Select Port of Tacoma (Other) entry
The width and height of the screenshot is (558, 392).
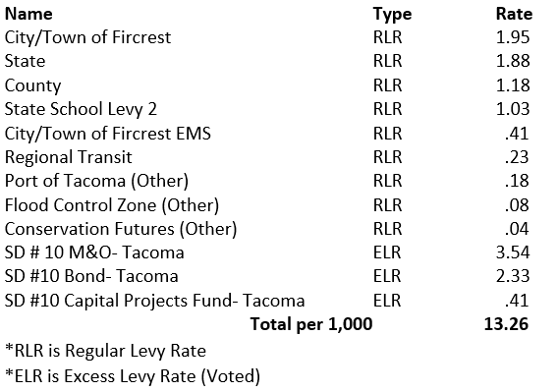(96, 181)
